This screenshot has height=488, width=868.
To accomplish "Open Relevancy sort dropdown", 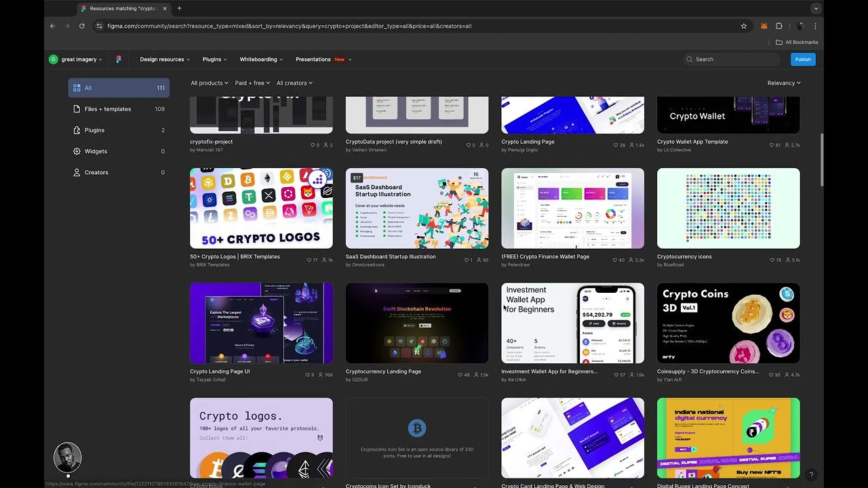I will point(784,83).
